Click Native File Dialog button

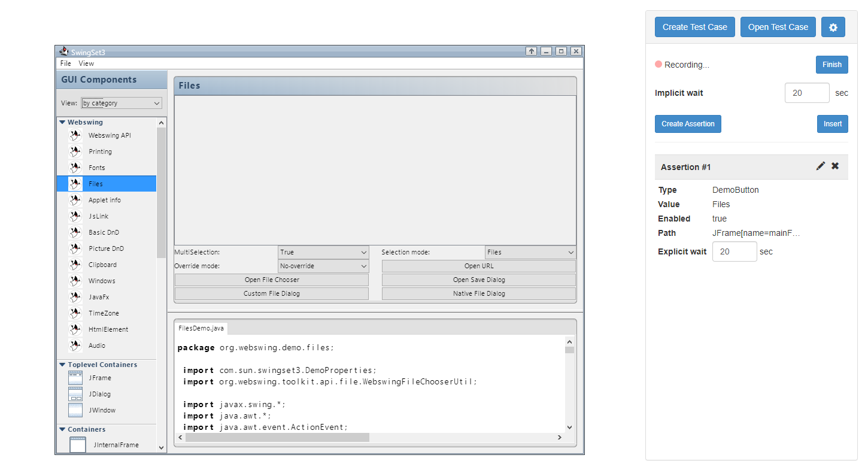click(x=479, y=293)
